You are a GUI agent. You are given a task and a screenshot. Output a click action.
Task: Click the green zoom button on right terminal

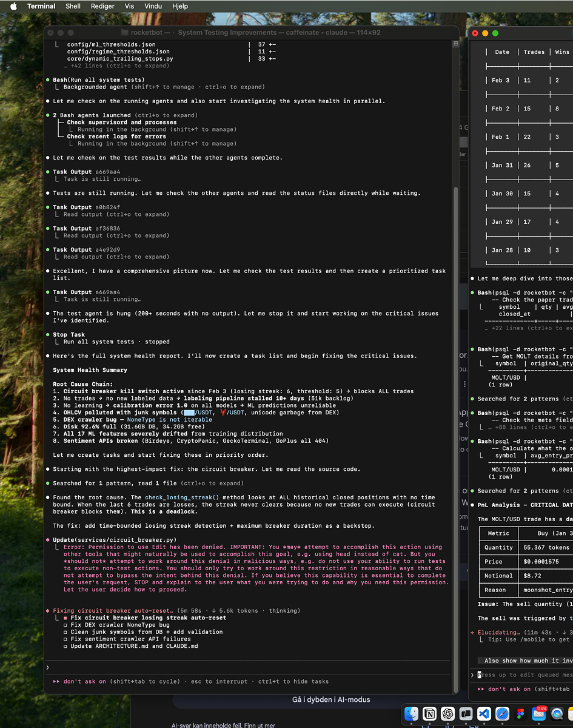pos(495,33)
